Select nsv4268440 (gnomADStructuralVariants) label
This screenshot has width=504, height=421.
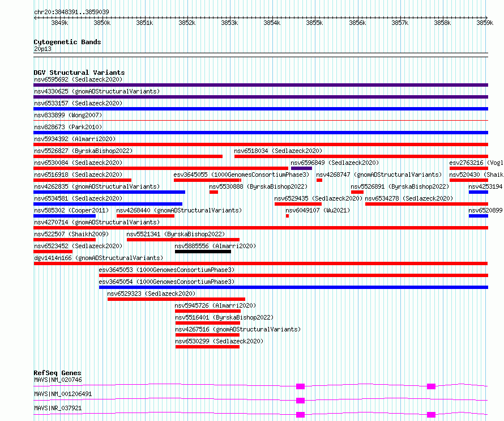179,210
